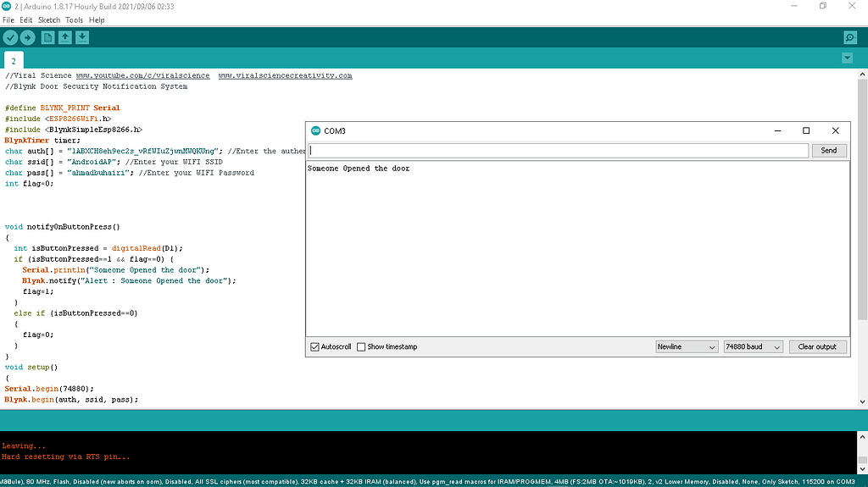Viewport: 868px width, 487px height.
Task: Click the Save sketch down-arrow icon
Action: [82, 37]
